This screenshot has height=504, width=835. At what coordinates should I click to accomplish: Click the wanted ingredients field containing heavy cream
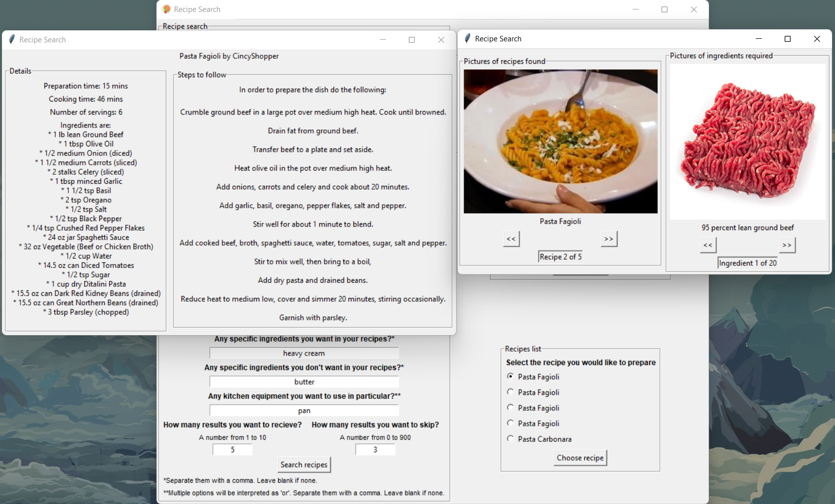(x=304, y=353)
